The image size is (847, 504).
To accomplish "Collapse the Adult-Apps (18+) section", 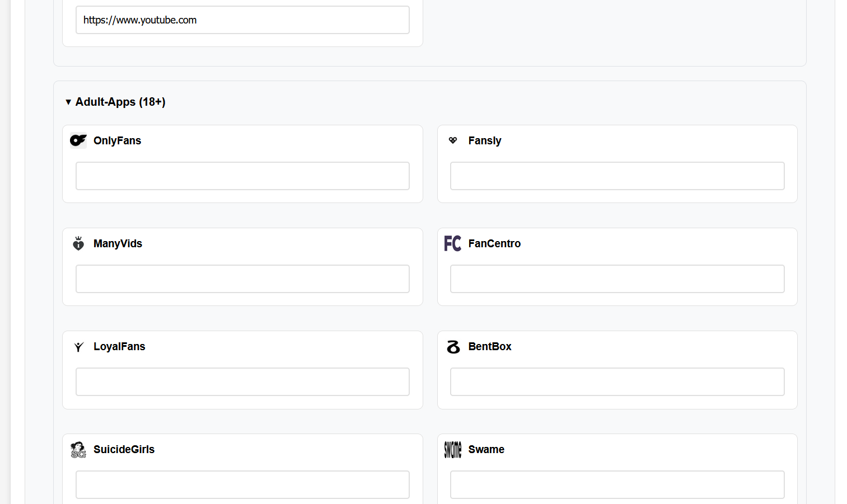I will click(68, 102).
